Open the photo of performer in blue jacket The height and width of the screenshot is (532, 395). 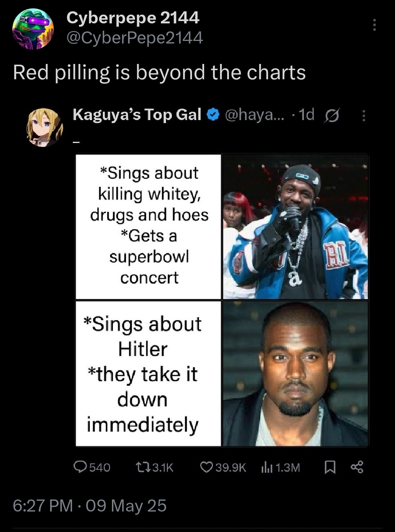click(295, 227)
